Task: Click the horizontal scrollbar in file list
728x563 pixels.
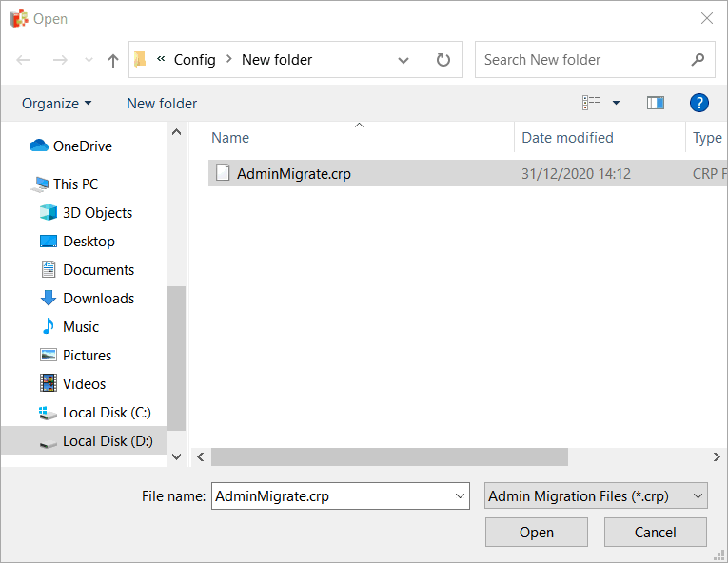Action: (x=389, y=457)
